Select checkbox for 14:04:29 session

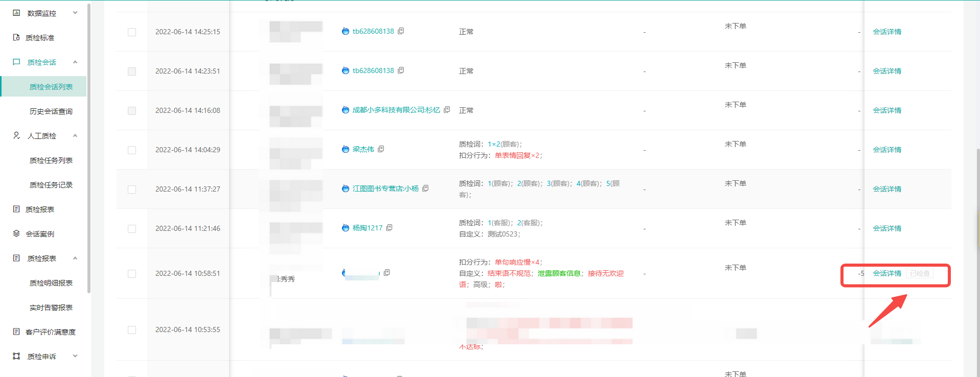pos(132,150)
